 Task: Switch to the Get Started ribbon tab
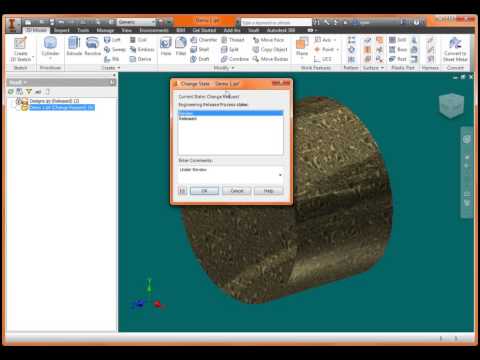point(204,30)
